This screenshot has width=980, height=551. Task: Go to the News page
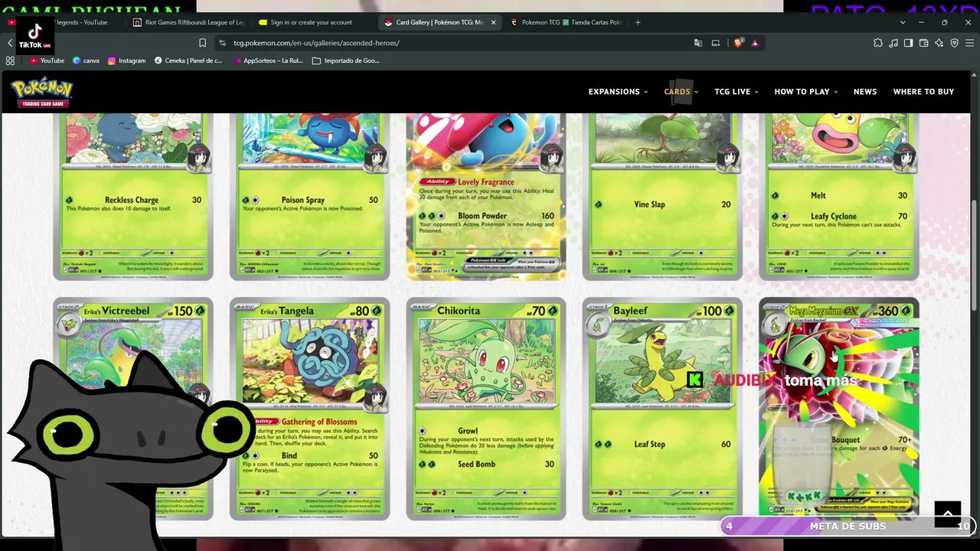tap(865, 92)
